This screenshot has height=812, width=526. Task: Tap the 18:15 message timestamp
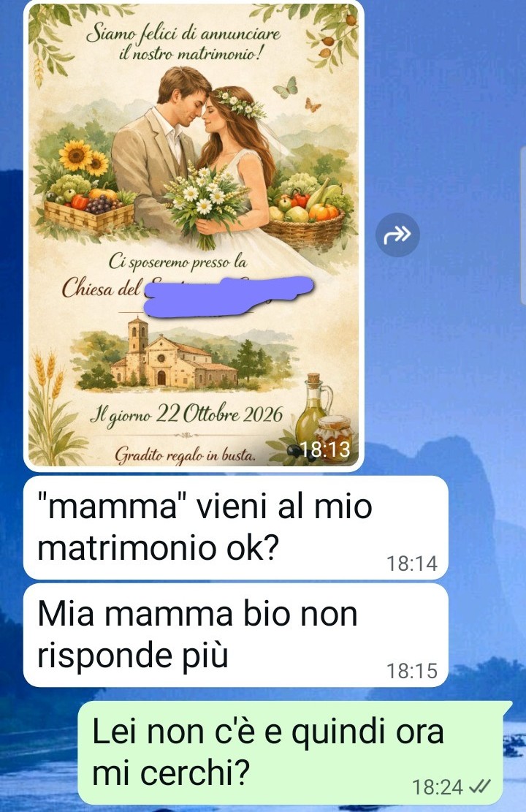tap(412, 671)
